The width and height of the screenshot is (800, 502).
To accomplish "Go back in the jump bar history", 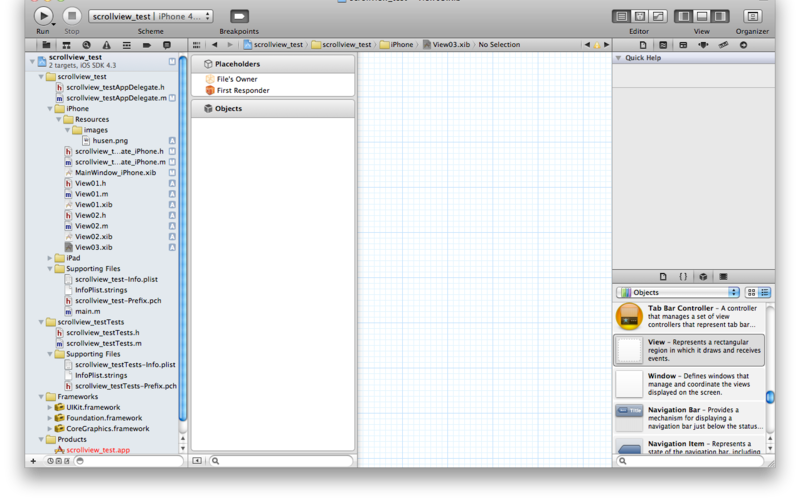I will (x=215, y=45).
